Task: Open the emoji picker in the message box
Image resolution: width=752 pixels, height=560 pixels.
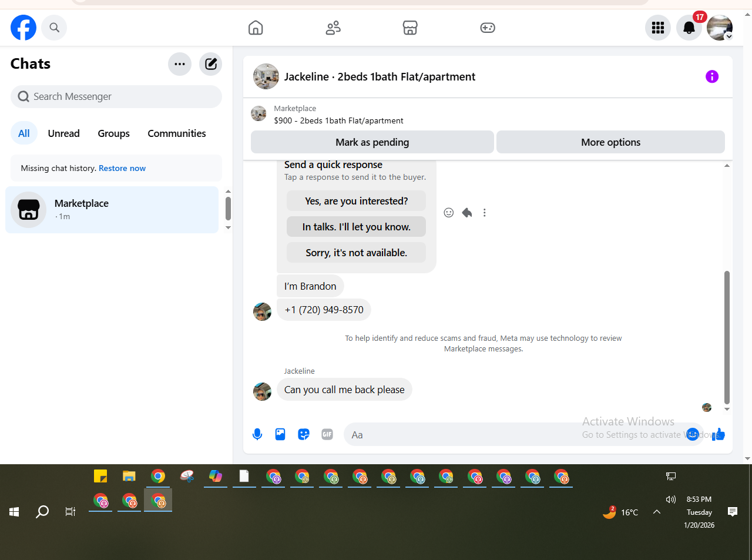Action: 693,434
